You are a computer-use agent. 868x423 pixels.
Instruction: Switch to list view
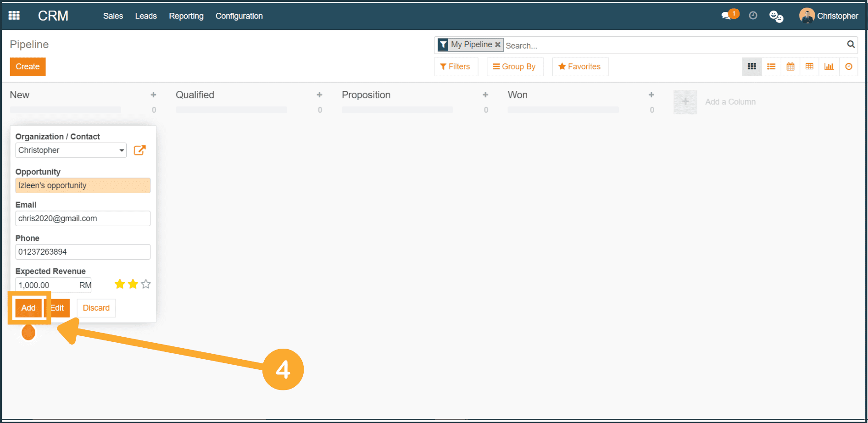click(771, 67)
